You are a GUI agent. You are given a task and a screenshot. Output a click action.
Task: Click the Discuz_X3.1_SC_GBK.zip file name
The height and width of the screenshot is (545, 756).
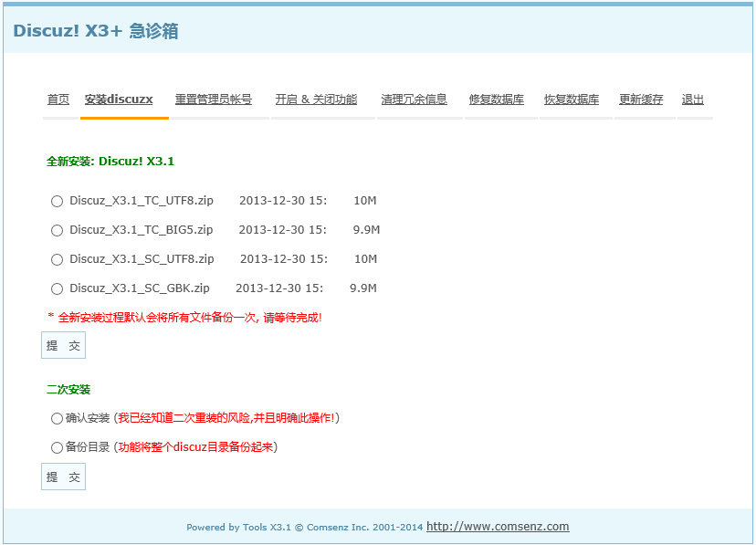[140, 288]
